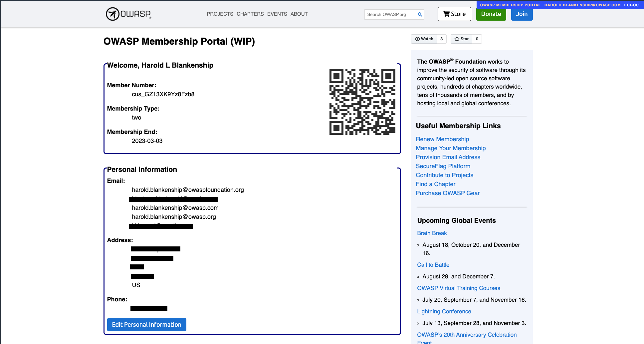Viewport: 644px width, 344px height.
Task: Select the country value US
Action: tap(136, 285)
